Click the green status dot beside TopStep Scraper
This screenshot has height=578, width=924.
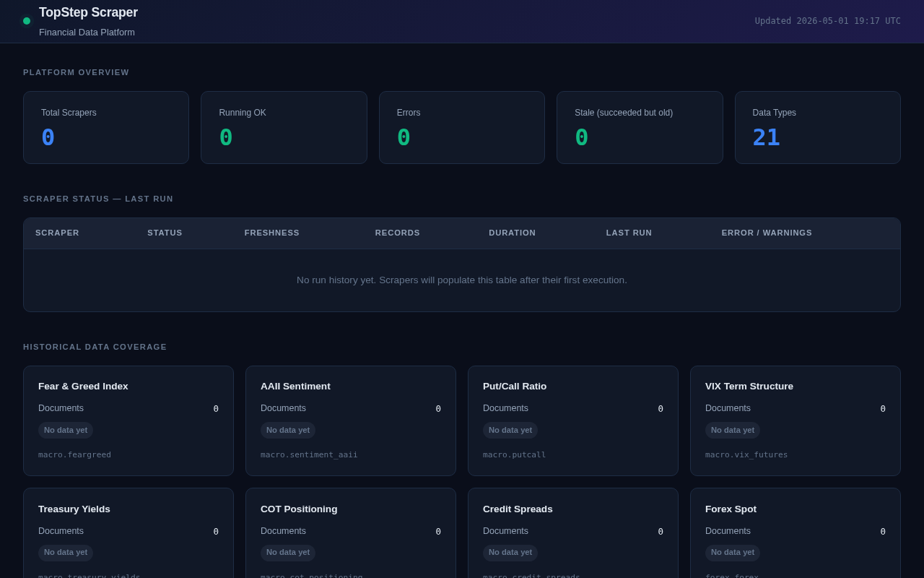coord(27,21)
